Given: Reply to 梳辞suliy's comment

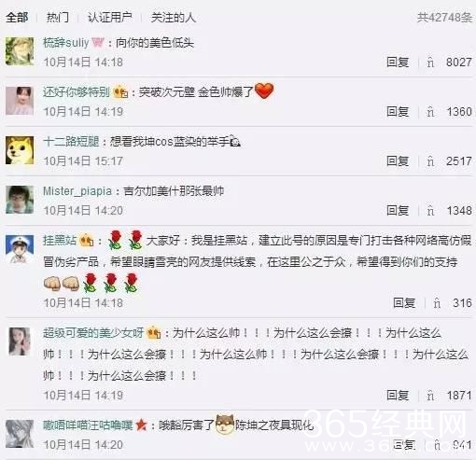Looking at the screenshot, I should 398,63.
